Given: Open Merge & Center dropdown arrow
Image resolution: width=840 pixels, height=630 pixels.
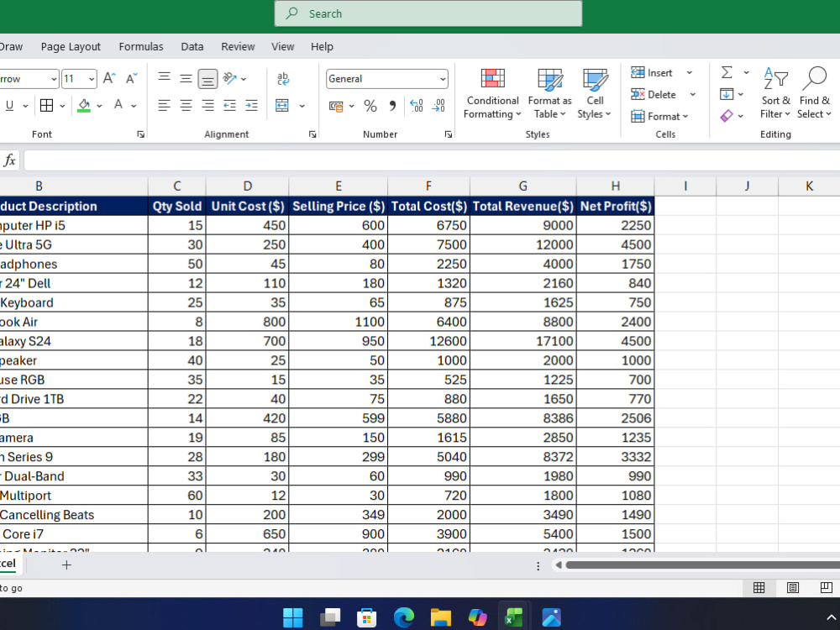Looking at the screenshot, I should (302, 106).
